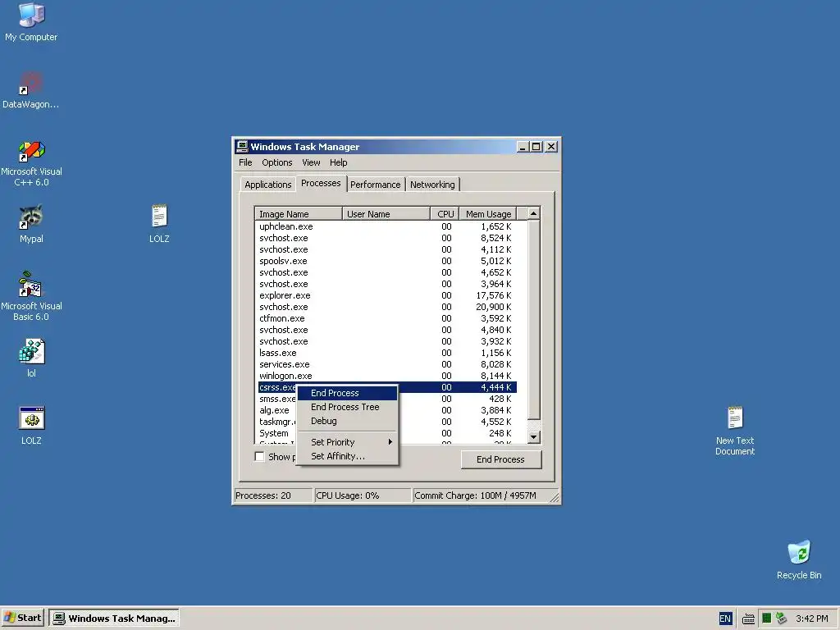This screenshot has width=840, height=630.
Task: Click the Processes: 20 status entry
Action: point(273,495)
